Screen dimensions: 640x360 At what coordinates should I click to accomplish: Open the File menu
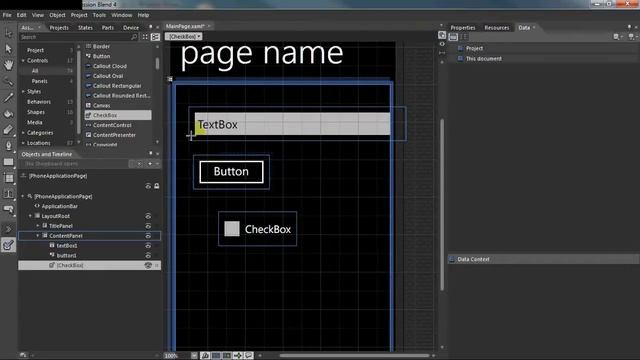pyautogui.click(x=7, y=15)
